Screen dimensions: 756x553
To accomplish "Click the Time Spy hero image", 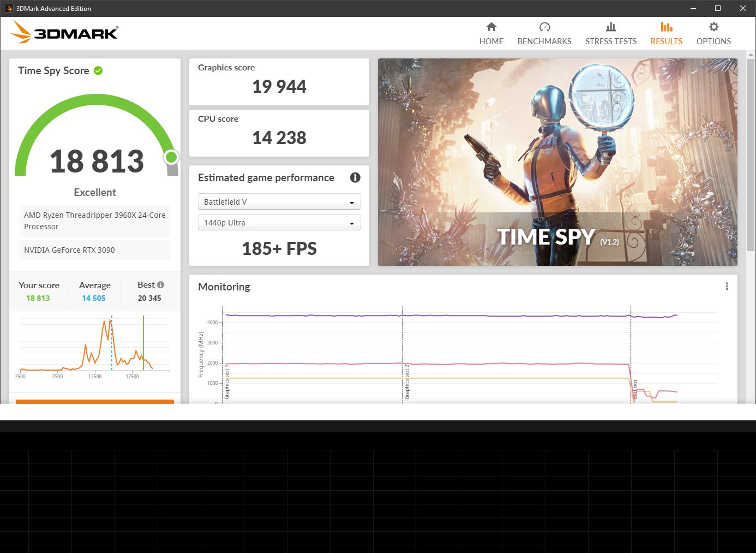I will [x=557, y=162].
